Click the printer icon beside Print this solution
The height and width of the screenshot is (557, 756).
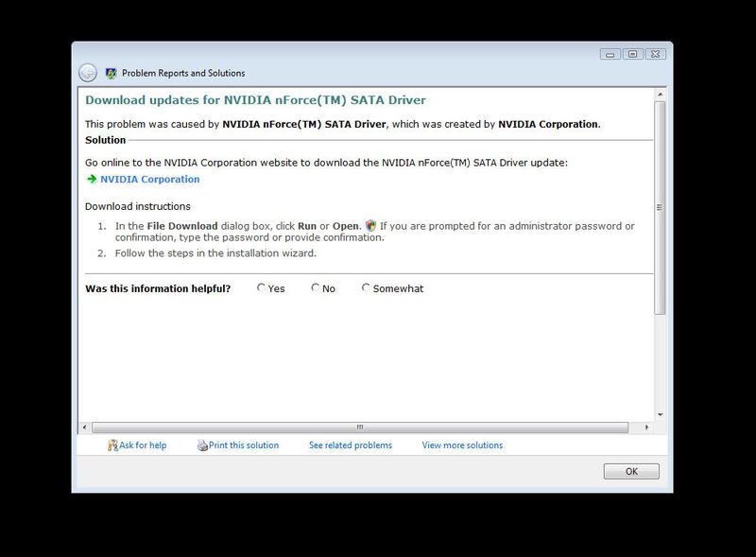(x=202, y=445)
